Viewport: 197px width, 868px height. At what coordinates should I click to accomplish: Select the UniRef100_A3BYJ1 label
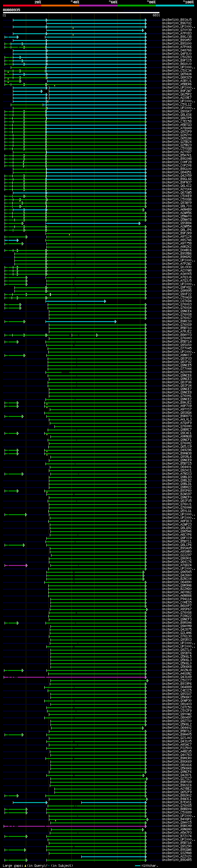[177, 81]
